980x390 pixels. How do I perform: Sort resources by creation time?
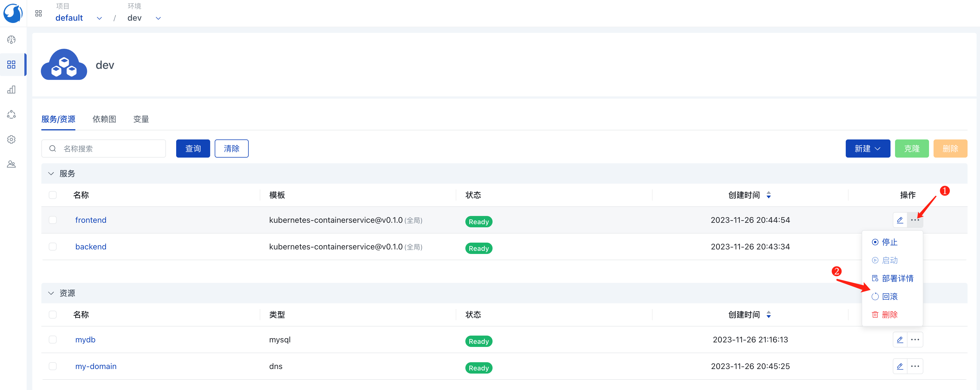coord(768,315)
